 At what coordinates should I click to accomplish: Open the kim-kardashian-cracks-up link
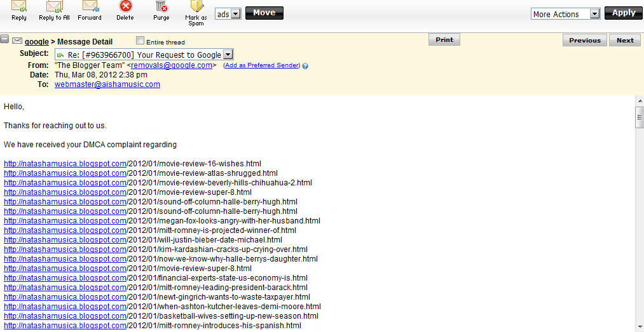tap(65, 249)
